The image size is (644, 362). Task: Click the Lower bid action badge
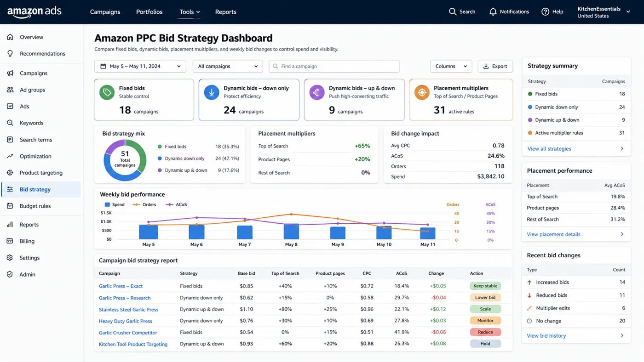[x=485, y=297]
